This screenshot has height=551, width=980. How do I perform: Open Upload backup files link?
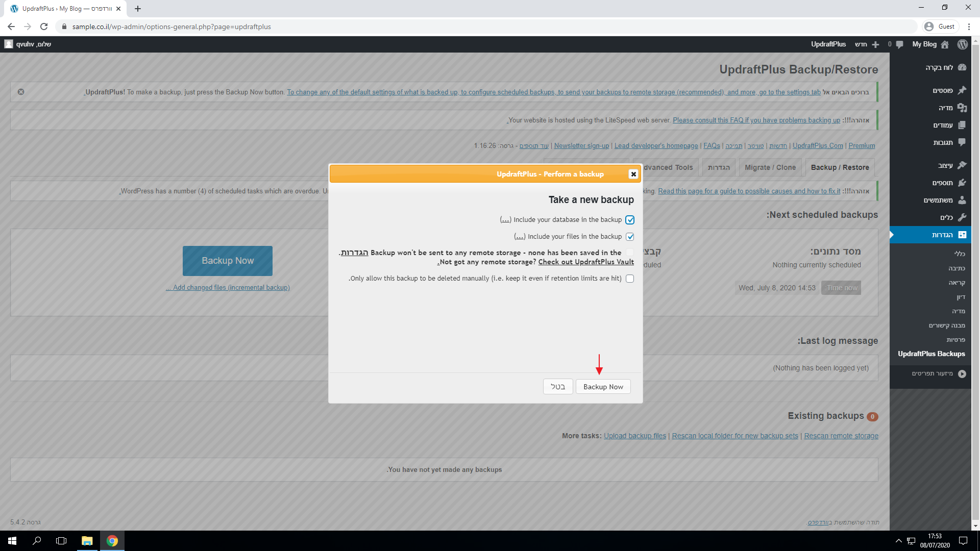(x=634, y=436)
